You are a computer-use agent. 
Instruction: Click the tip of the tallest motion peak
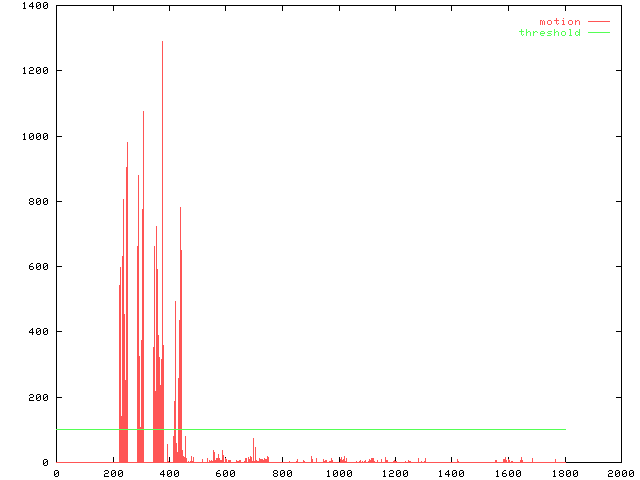click(162, 42)
